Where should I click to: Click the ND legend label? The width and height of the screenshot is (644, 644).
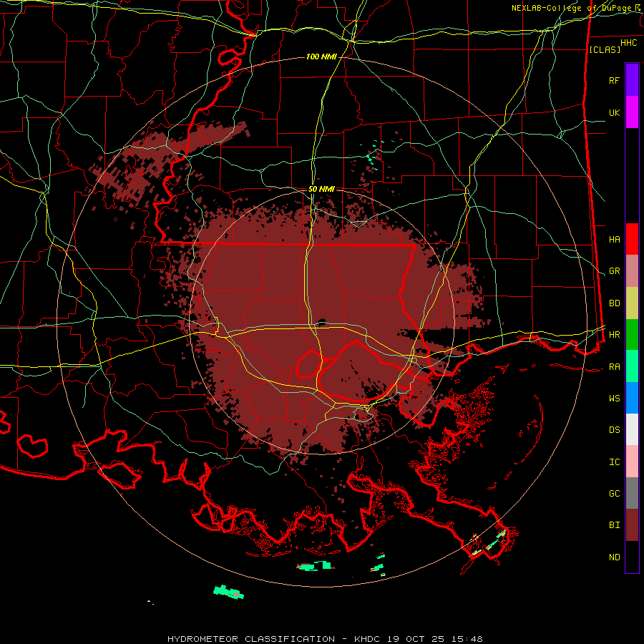pos(614,557)
